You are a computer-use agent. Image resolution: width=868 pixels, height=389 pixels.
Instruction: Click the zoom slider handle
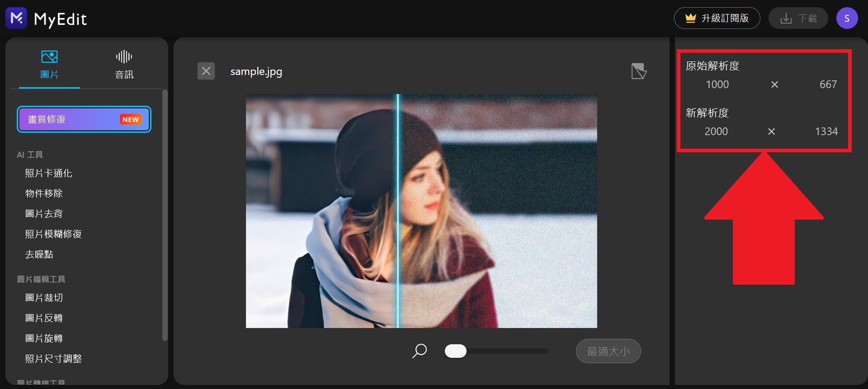click(x=455, y=351)
